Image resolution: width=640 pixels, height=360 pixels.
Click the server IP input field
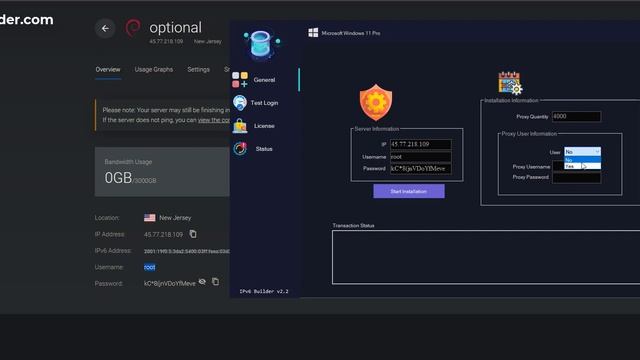pyautogui.click(x=420, y=144)
